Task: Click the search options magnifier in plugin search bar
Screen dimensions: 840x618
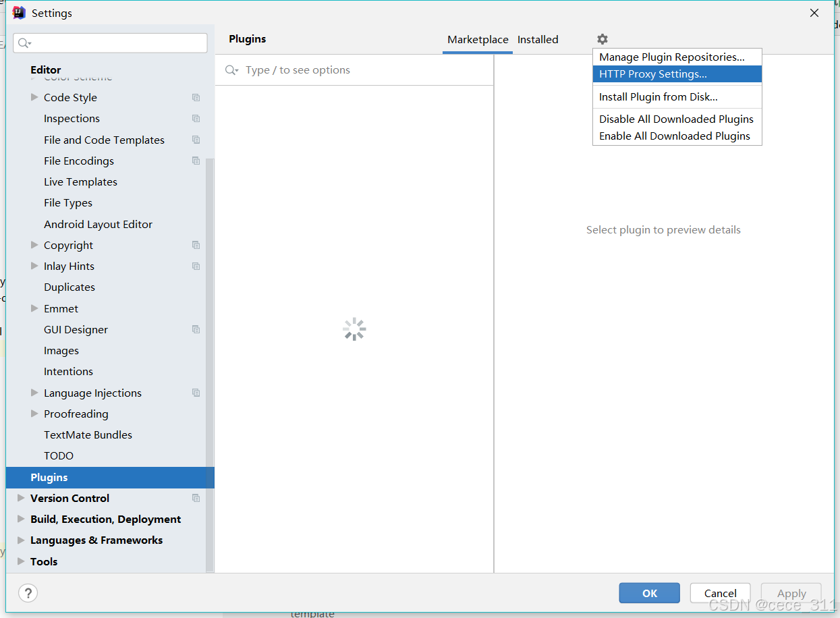Action: [231, 69]
